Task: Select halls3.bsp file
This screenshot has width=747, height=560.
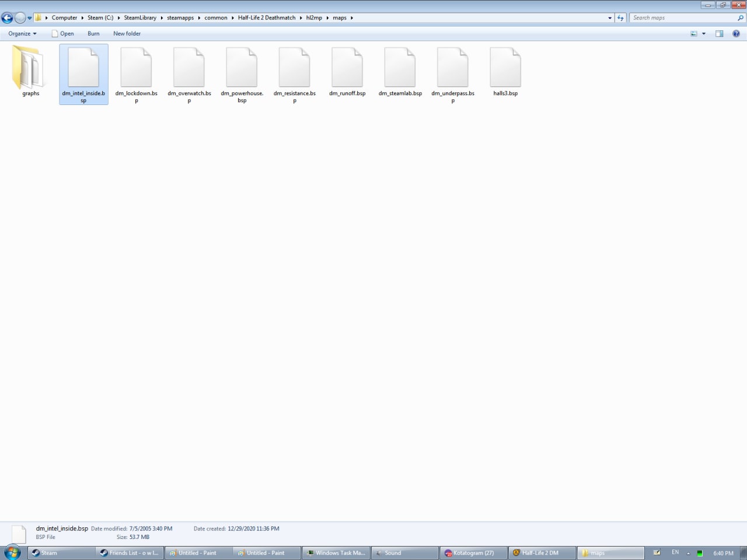Action: [505, 71]
